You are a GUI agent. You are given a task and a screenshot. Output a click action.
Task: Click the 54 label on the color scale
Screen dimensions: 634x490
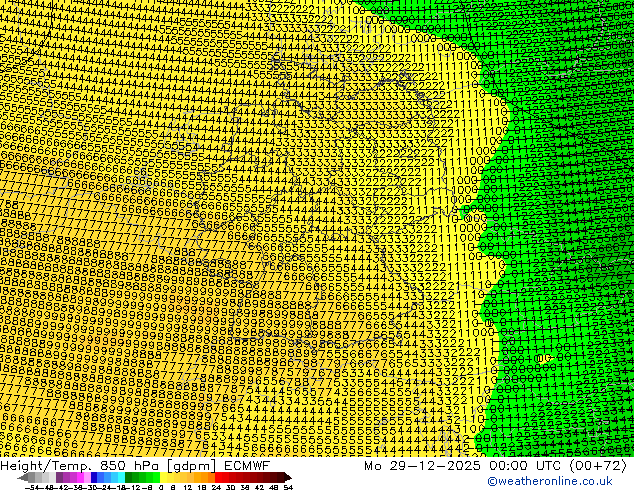[x=288, y=488]
